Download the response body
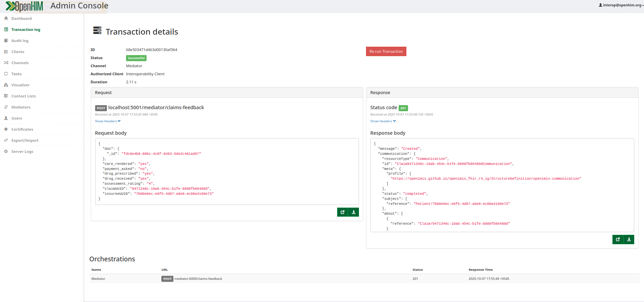This screenshot has height=302, width=644. tap(629, 240)
